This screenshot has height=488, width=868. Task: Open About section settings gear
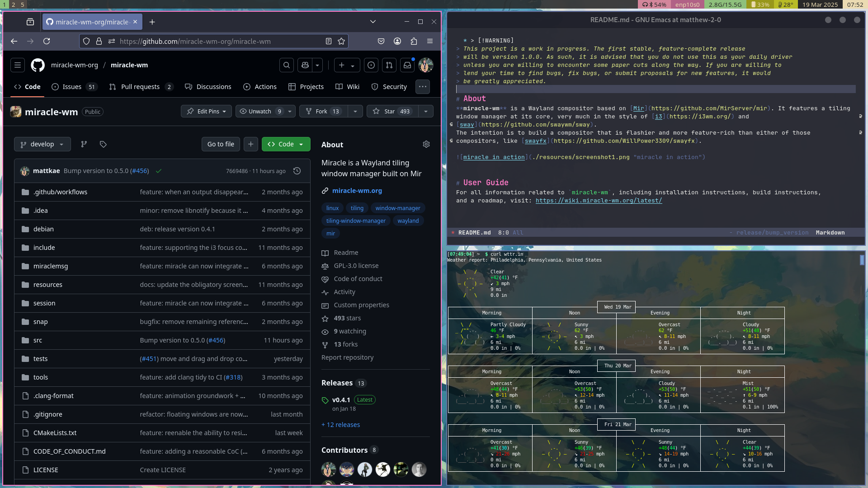click(426, 144)
